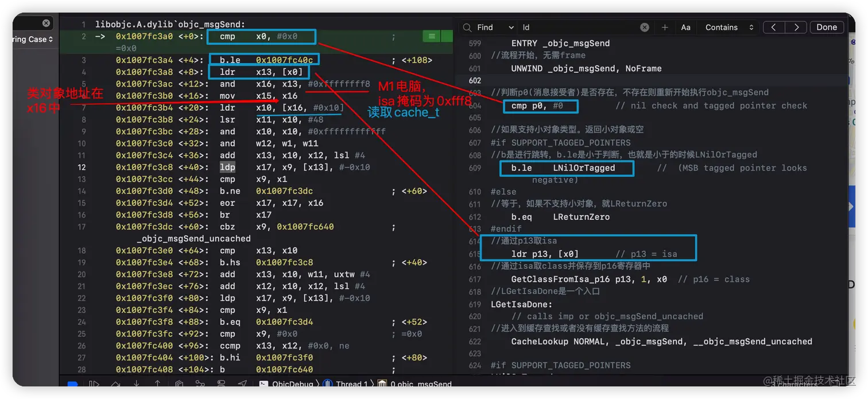Click the magnifying glass search icon in Find bar
868x399 pixels.
pos(467,28)
